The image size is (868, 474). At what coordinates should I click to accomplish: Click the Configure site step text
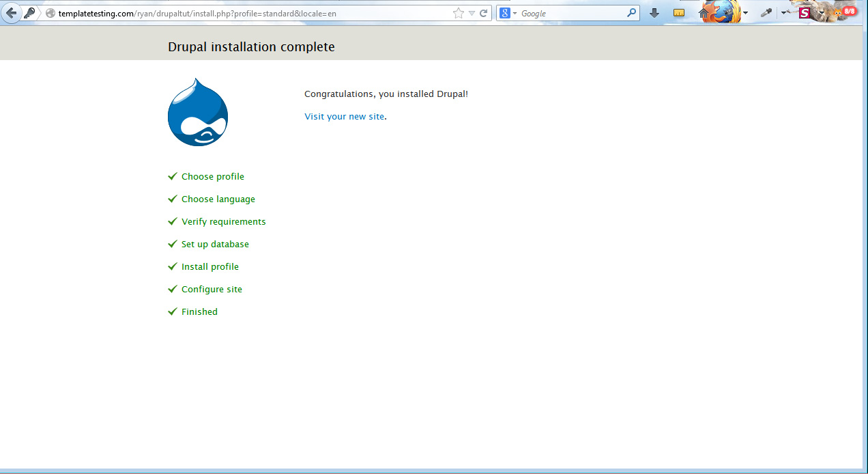point(212,289)
